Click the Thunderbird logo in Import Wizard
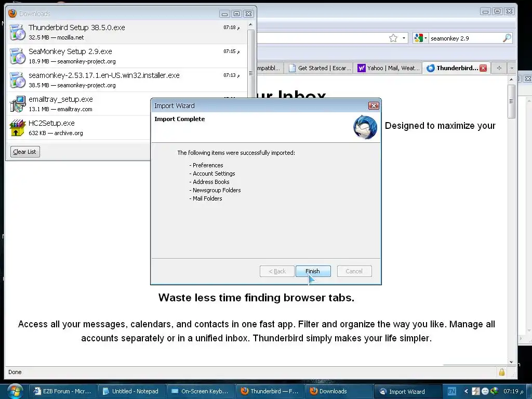Viewport: 532px width, 399px height. point(365,127)
